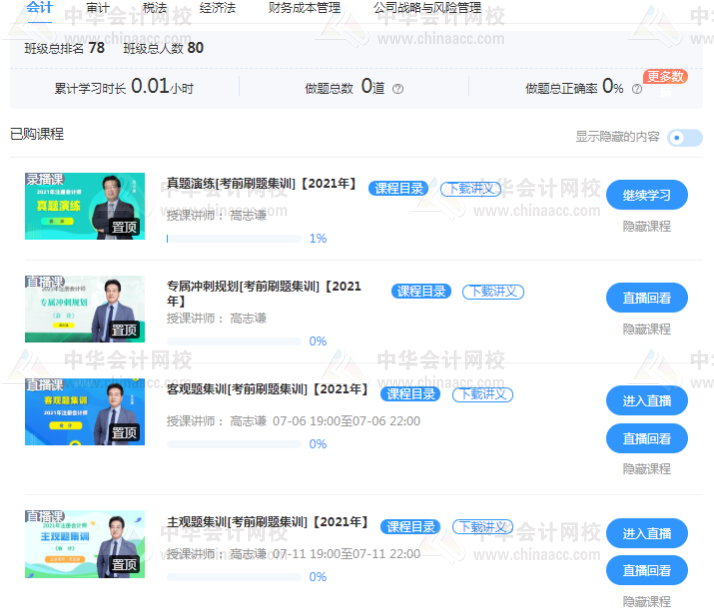
Task: Click the help icon beside 做题总数
Action: point(398,89)
